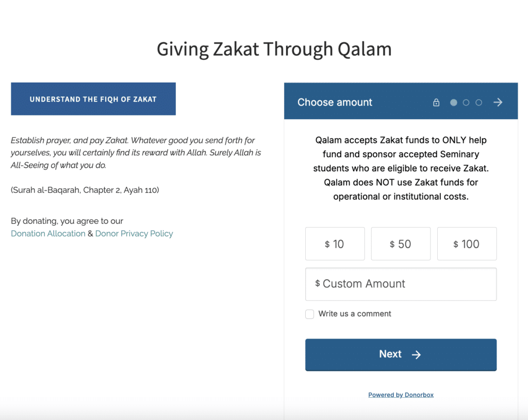Click the Powered by Donorbox link
Image resolution: width=528 pixels, height=420 pixels.
[x=401, y=395]
